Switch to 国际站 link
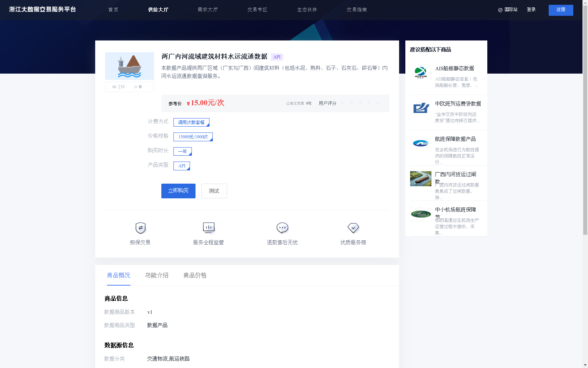 pyautogui.click(x=511, y=10)
